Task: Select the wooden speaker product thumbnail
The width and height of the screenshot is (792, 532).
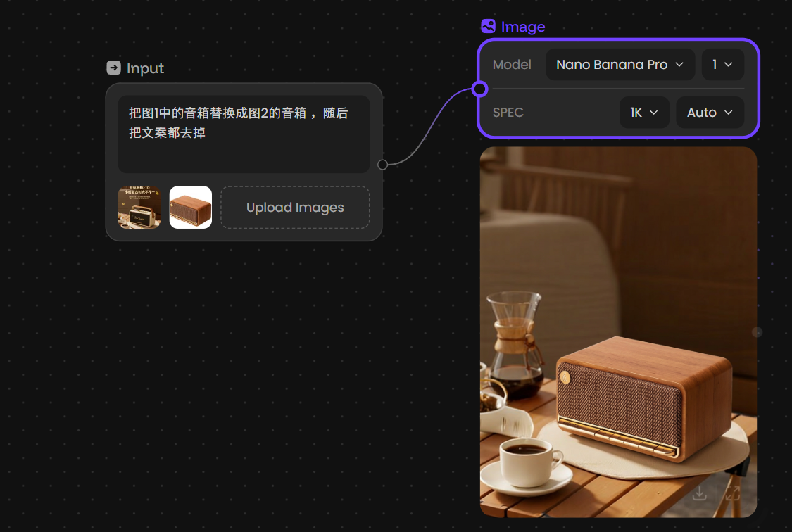Action: 190,207
